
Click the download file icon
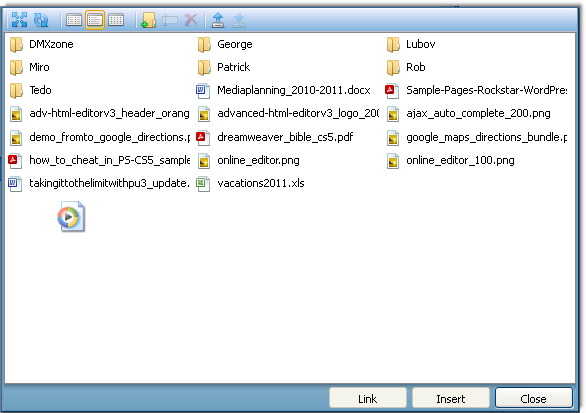pyautogui.click(x=239, y=20)
